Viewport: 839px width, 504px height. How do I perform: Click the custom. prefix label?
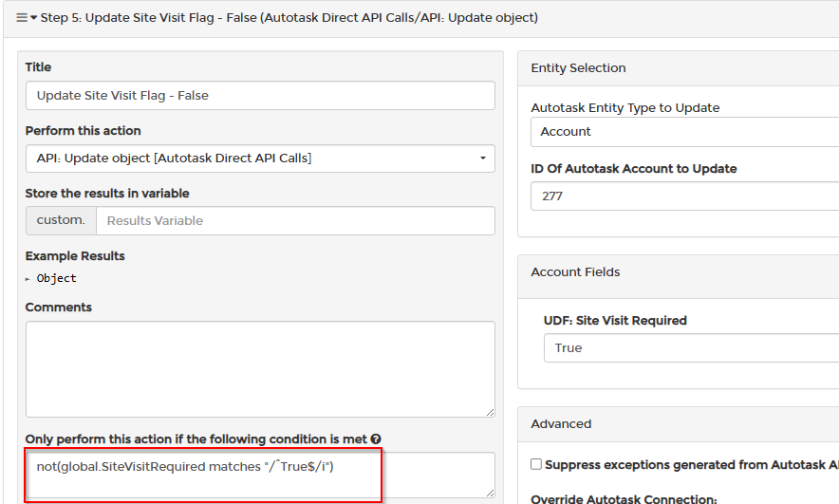(x=61, y=220)
